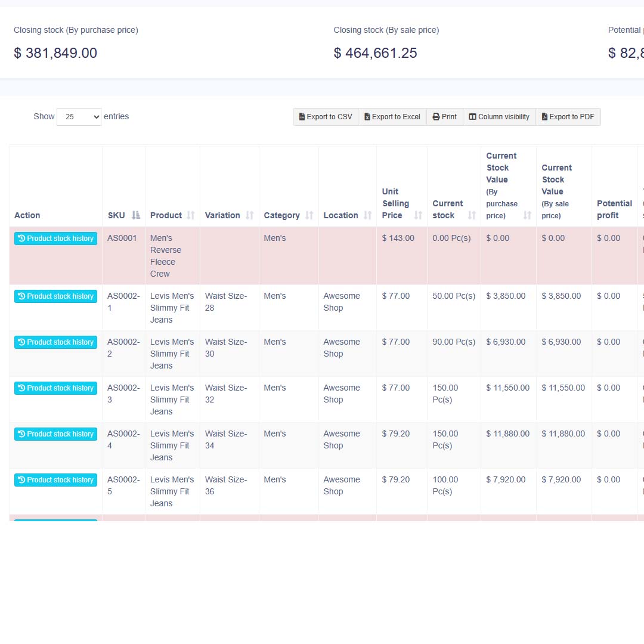The height and width of the screenshot is (644, 644).
Task: Export table to PDF
Action: [568, 117]
